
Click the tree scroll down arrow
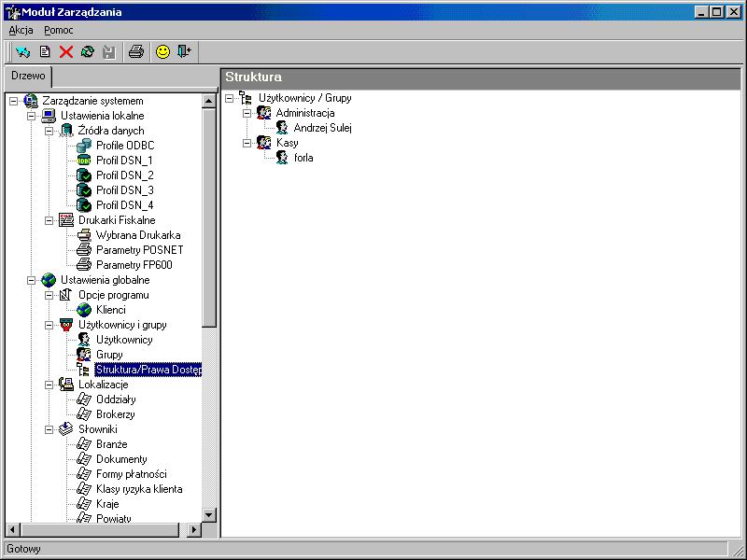tap(208, 515)
